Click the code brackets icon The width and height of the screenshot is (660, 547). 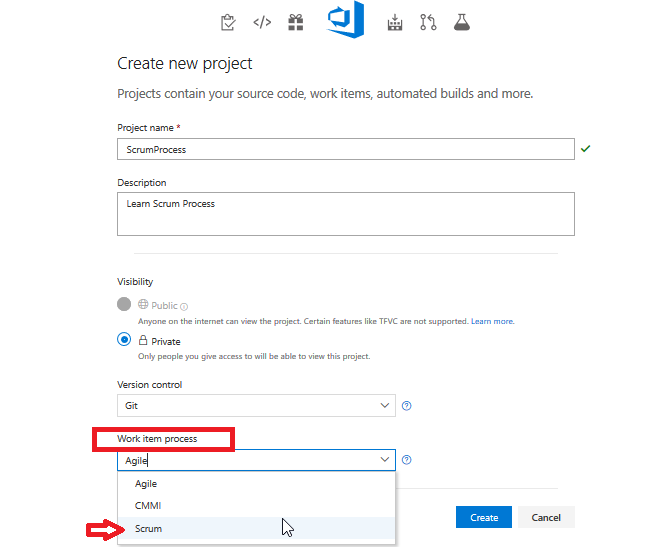tap(262, 22)
